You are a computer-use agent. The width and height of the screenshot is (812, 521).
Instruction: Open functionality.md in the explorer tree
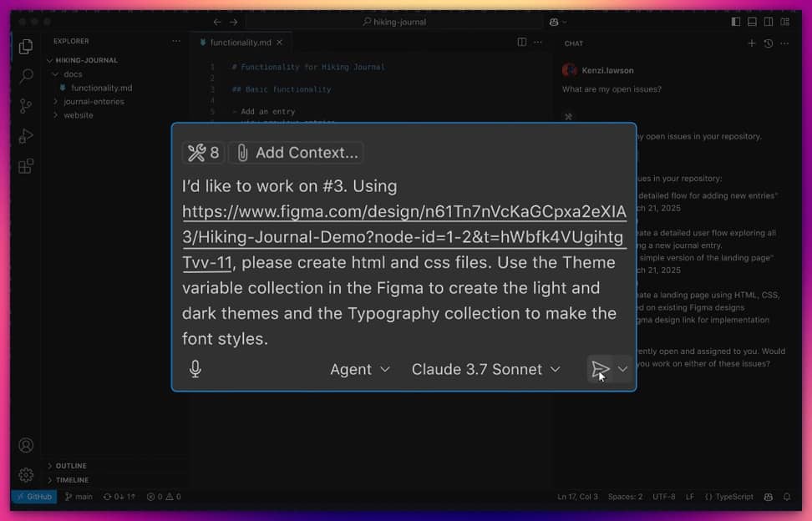101,88
